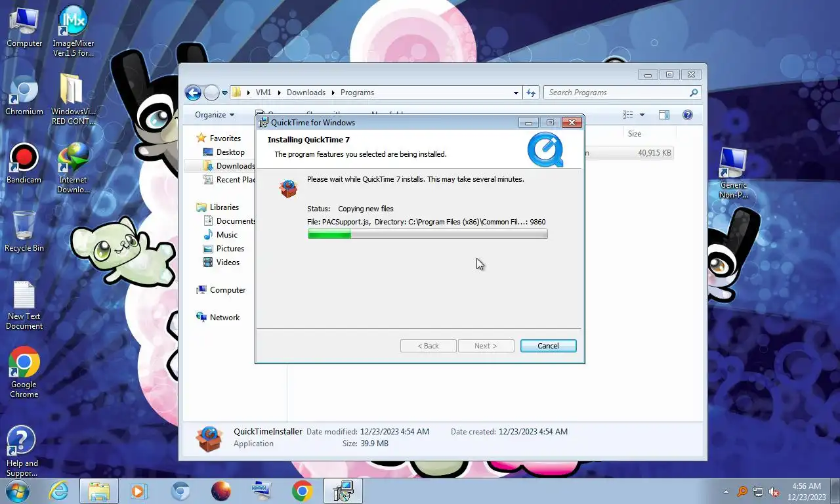
Task: Toggle the preview pane button
Action: (664, 115)
